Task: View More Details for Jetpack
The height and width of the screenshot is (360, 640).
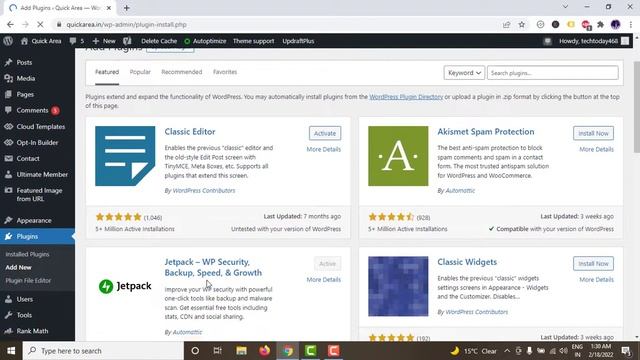Action: (x=324, y=280)
